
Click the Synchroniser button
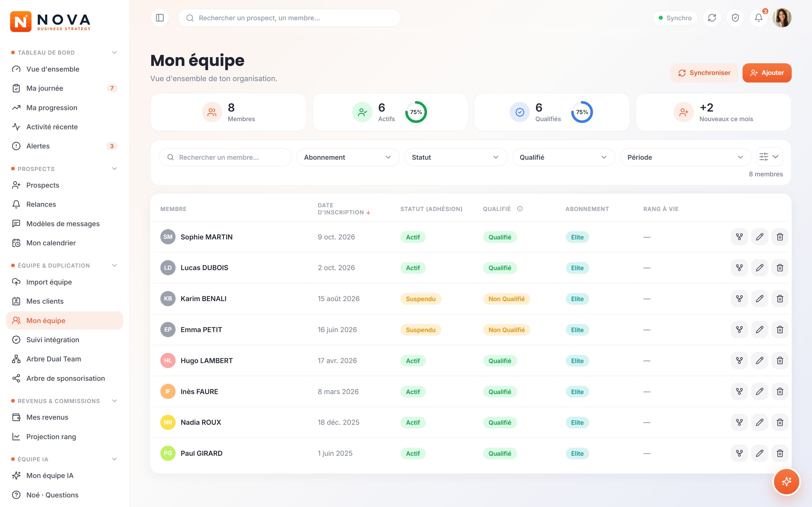[704, 73]
